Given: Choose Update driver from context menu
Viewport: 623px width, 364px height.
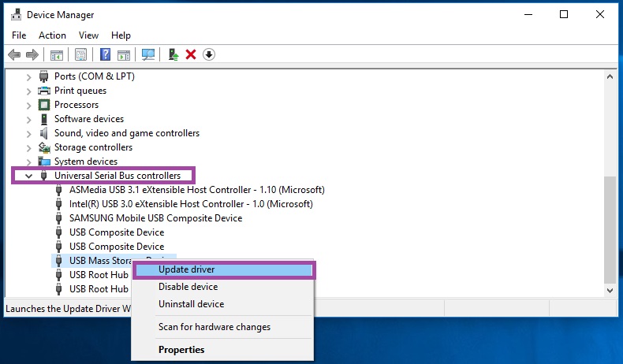Looking at the screenshot, I should 224,269.
